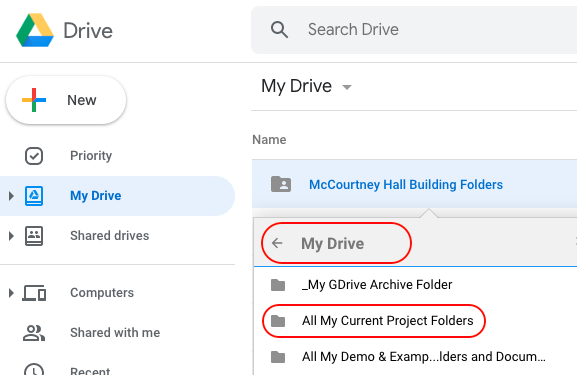The image size is (577, 375).
Task: Click the colorful plus icon on New
Action: 34,100
